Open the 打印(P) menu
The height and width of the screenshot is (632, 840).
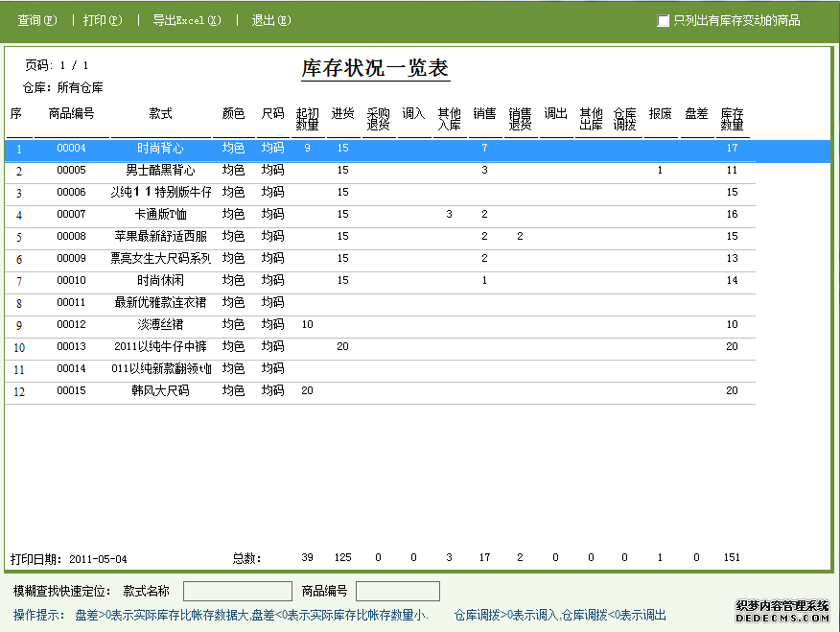coord(102,19)
